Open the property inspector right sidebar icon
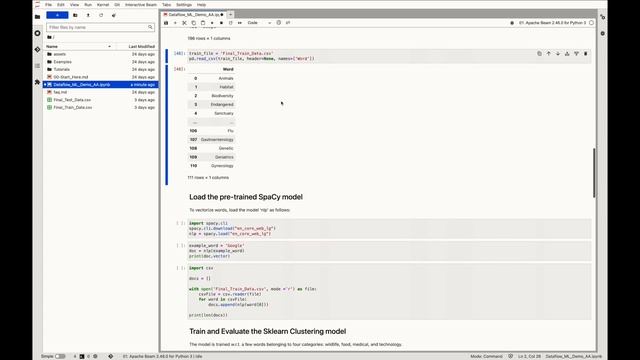 pyautogui.click(x=603, y=17)
